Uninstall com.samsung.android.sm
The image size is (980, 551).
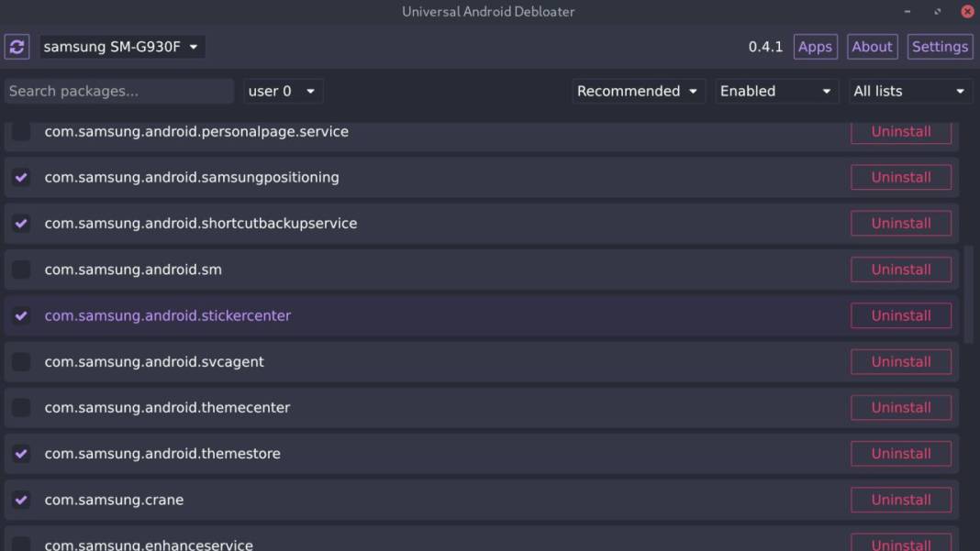pos(900,269)
